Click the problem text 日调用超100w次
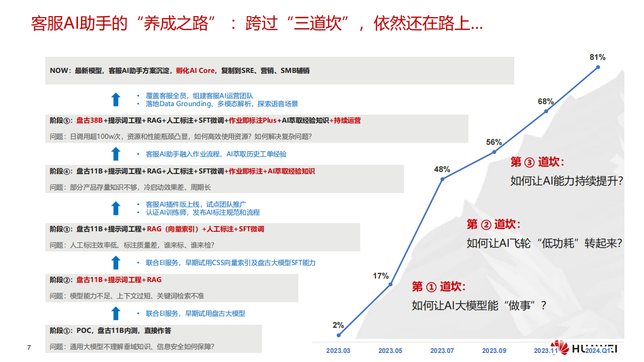Viewport: 644px width, 362px height. [181, 136]
